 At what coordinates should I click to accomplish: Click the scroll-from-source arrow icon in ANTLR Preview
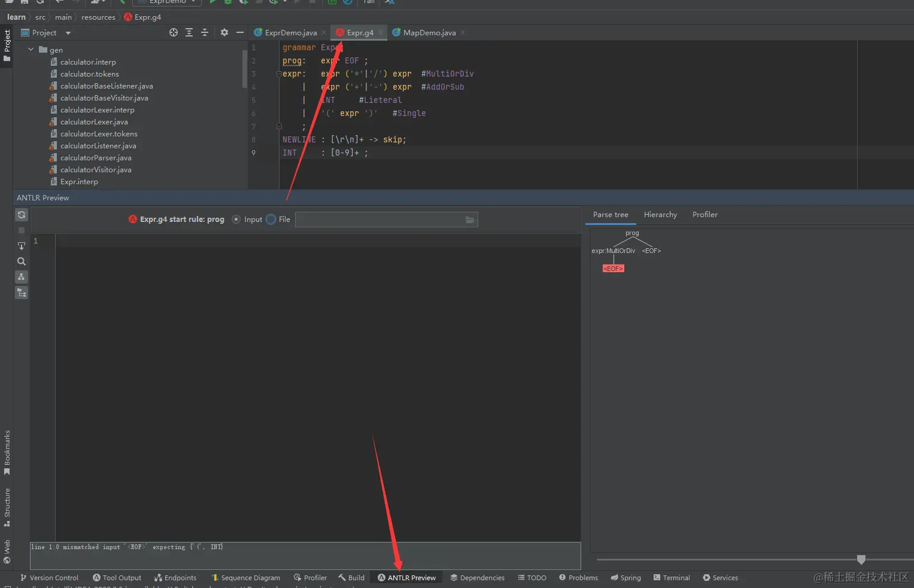[x=22, y=246]
